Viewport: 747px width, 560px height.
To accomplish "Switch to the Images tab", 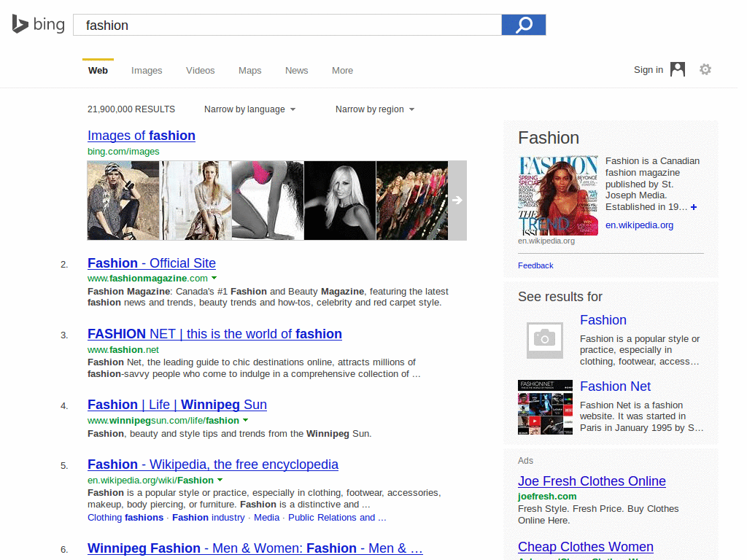I will (147, 70).
